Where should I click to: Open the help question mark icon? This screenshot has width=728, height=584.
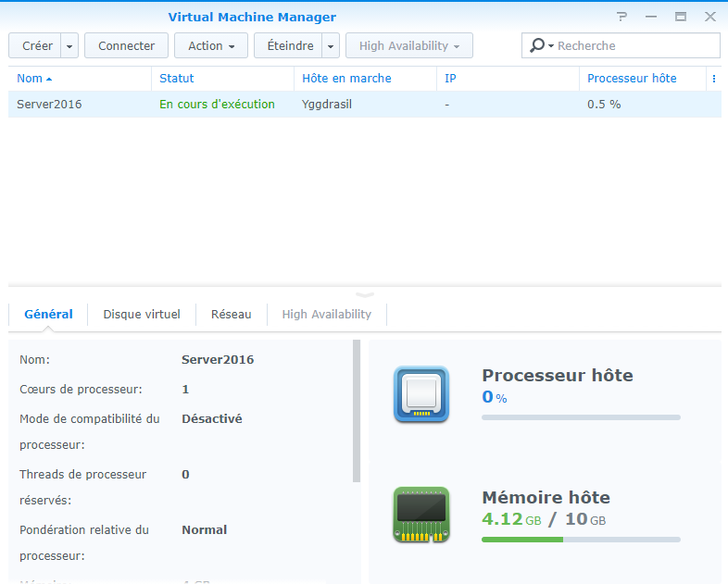[621, 17]
